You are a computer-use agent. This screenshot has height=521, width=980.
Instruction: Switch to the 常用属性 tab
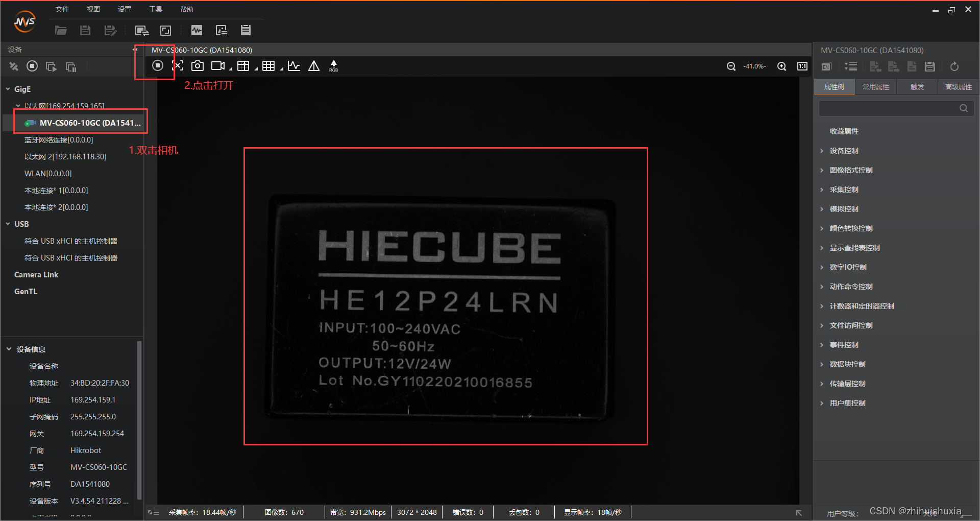876,87
